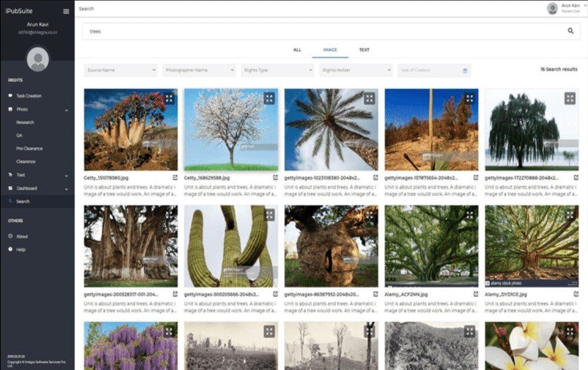Viewport: 588px width, 370px height.
Task: Open the Rights Type dropdown filter
Action: click(x=277, y=70)
